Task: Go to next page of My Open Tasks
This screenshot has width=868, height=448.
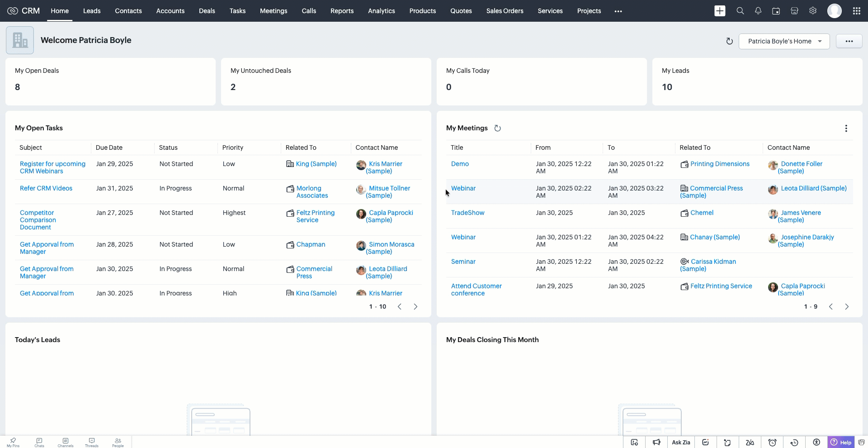Action: click(415, 307)
